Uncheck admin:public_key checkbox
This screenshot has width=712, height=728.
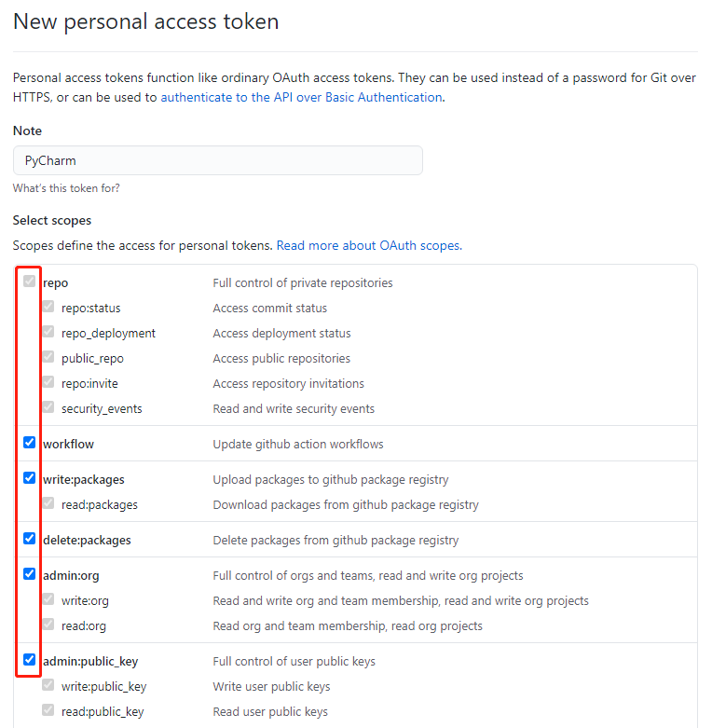click(30, 660)
